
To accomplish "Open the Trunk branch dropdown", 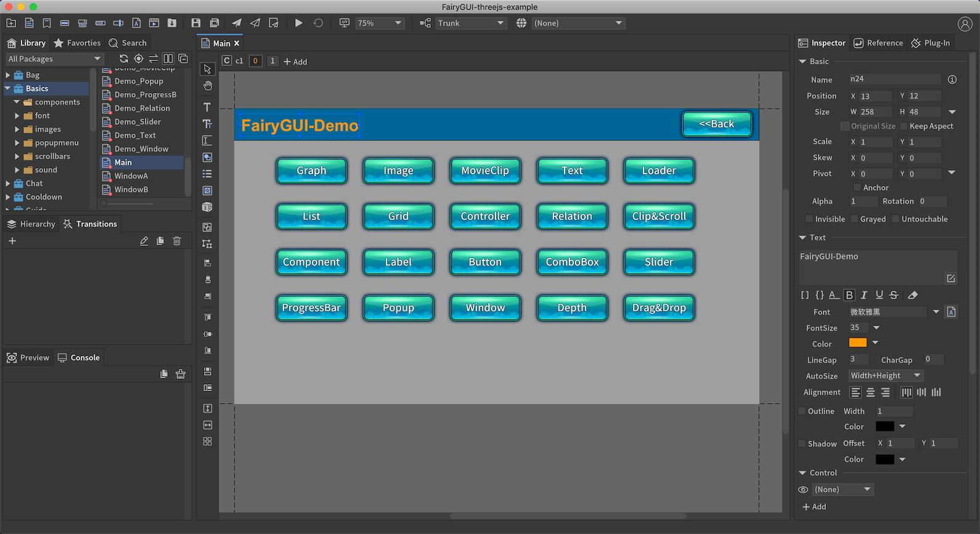I will pos(471,23).
